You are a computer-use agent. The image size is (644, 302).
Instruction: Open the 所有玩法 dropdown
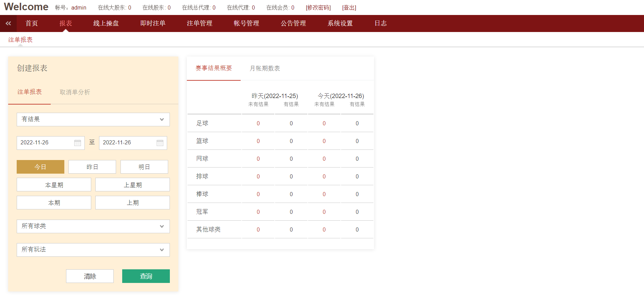[93, 250]
